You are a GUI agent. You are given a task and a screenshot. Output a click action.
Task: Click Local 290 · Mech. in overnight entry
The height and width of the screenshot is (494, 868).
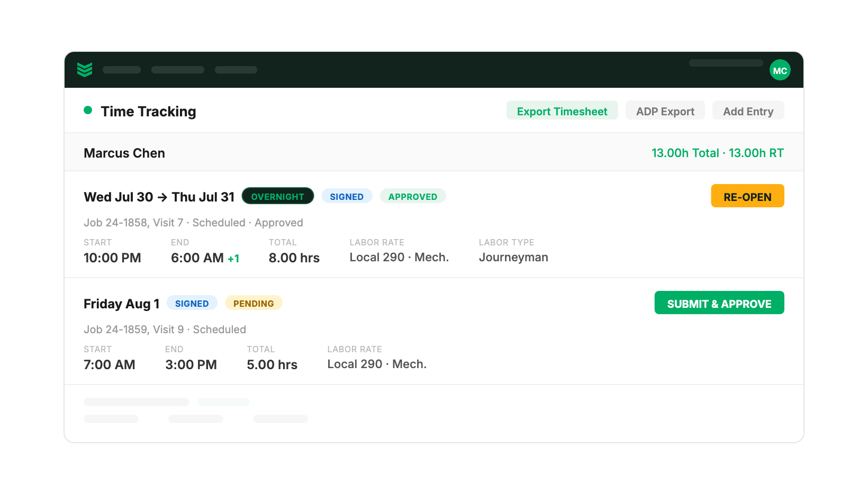(399, 258)
